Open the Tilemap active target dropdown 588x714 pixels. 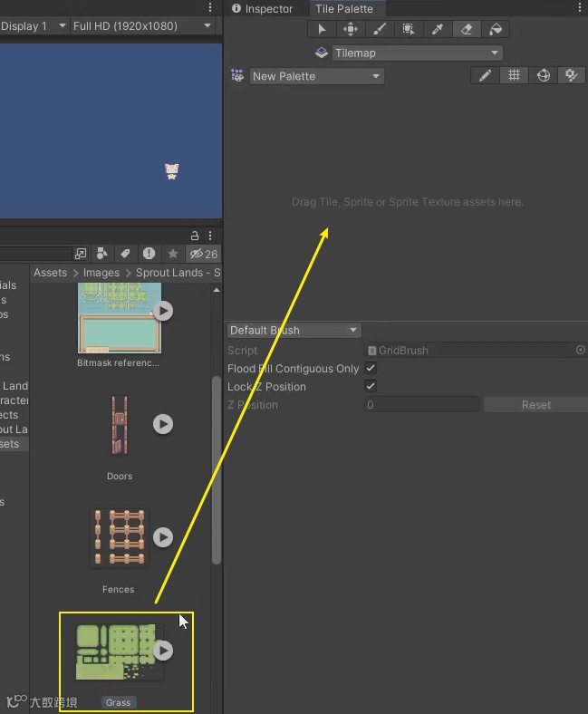(x=417, y=53)
